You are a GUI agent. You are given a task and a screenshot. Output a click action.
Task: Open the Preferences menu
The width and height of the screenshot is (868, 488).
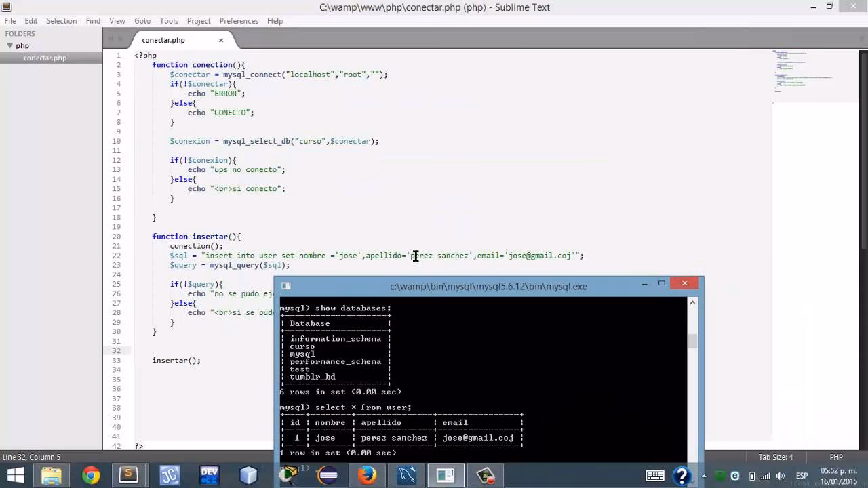pos(239,21)
